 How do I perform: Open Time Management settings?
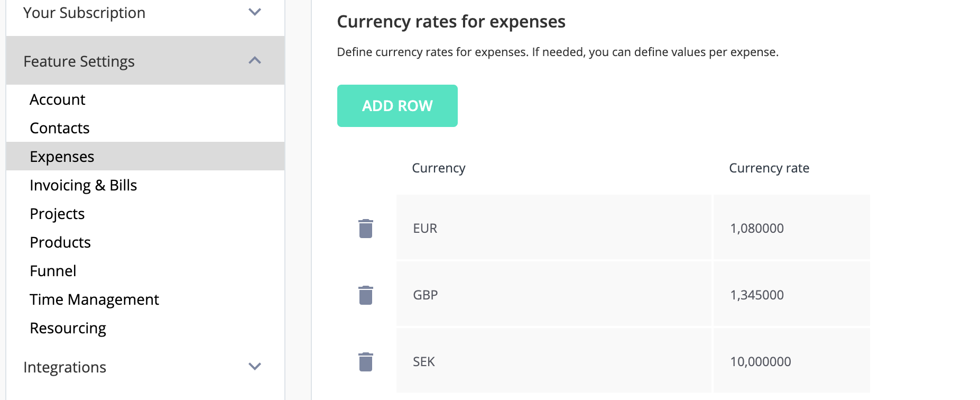click(x=94, y=299)
